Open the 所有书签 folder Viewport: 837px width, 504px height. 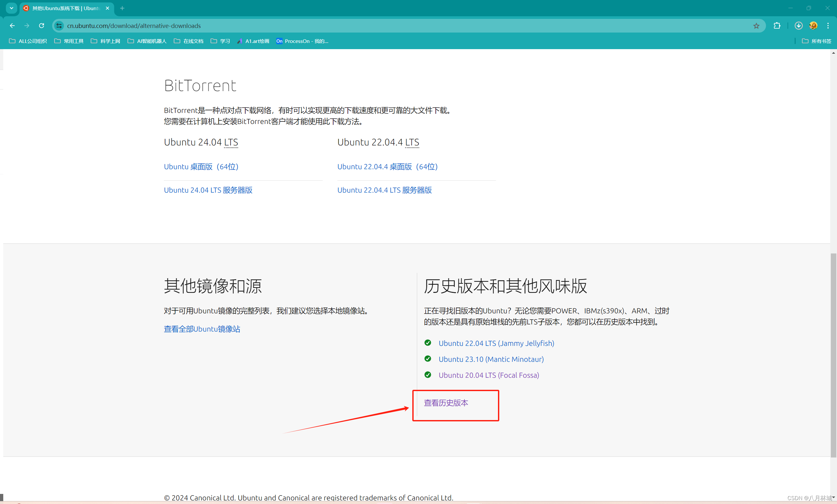click(816, 41)
